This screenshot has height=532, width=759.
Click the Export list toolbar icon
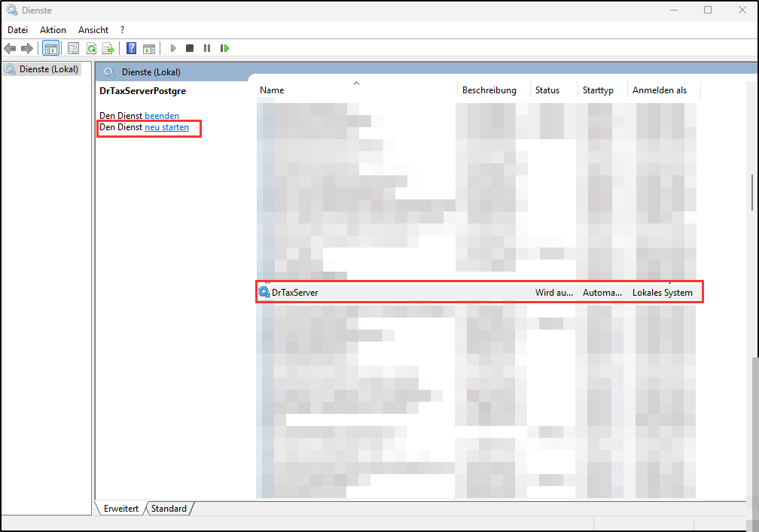(108, 48)
